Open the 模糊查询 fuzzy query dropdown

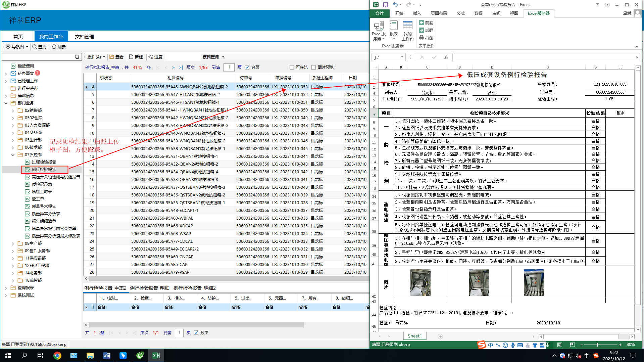point(213,57)
